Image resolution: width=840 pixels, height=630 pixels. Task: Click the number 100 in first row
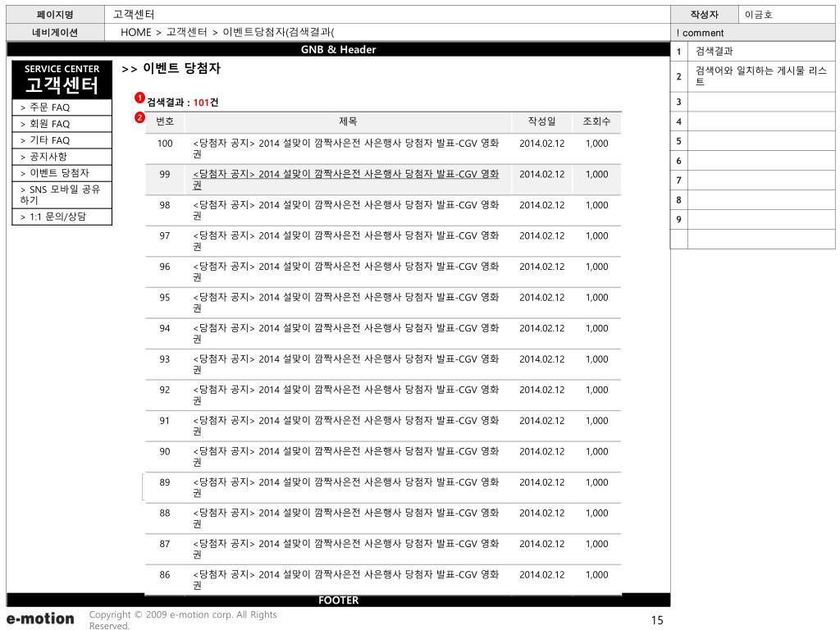[x=165, y=144]
